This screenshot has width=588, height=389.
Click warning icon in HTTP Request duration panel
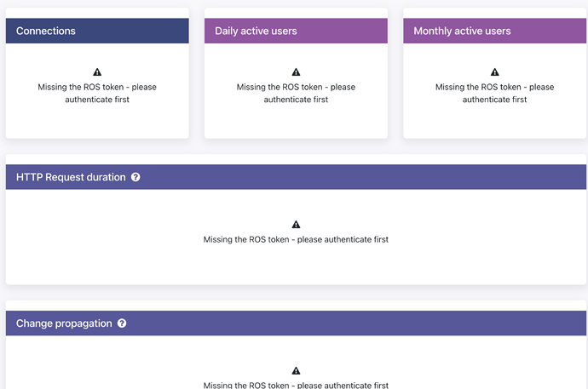tap(296, 225)
